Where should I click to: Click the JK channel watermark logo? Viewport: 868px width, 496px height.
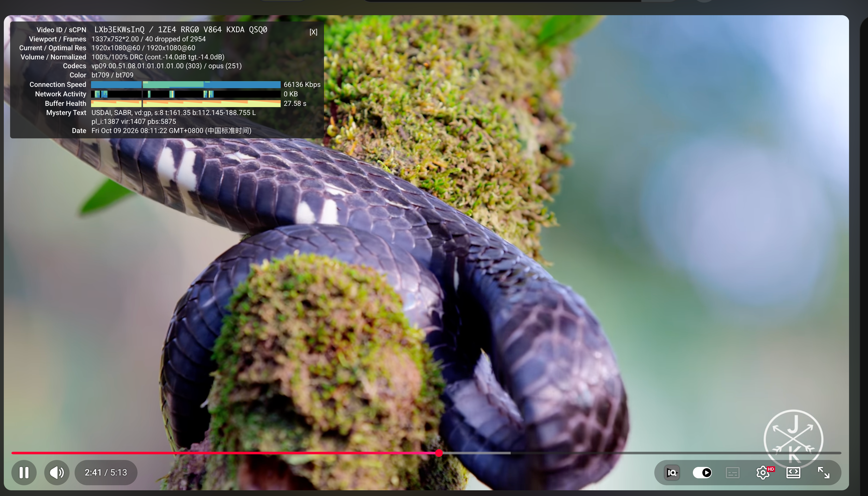(793, 439)
